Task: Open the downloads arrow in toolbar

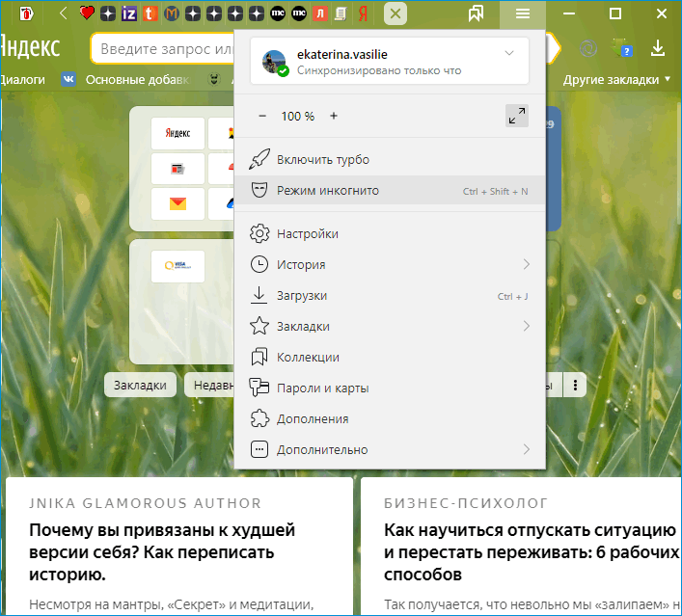Action: (x=658, y=48)
